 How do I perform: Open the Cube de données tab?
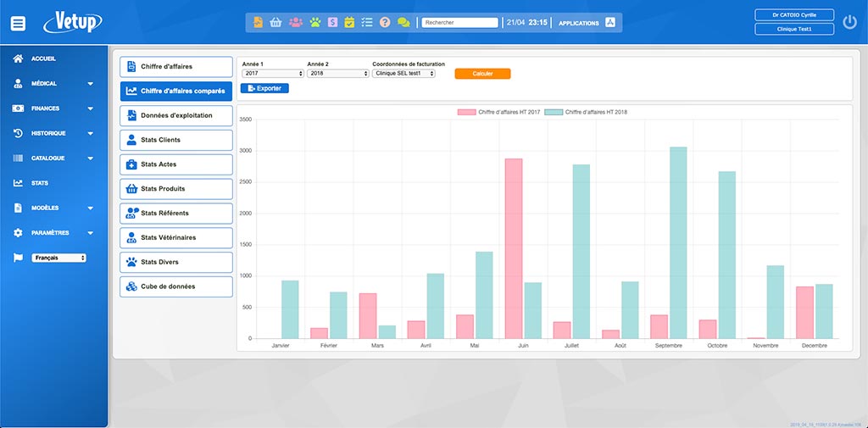click(176, 286)
